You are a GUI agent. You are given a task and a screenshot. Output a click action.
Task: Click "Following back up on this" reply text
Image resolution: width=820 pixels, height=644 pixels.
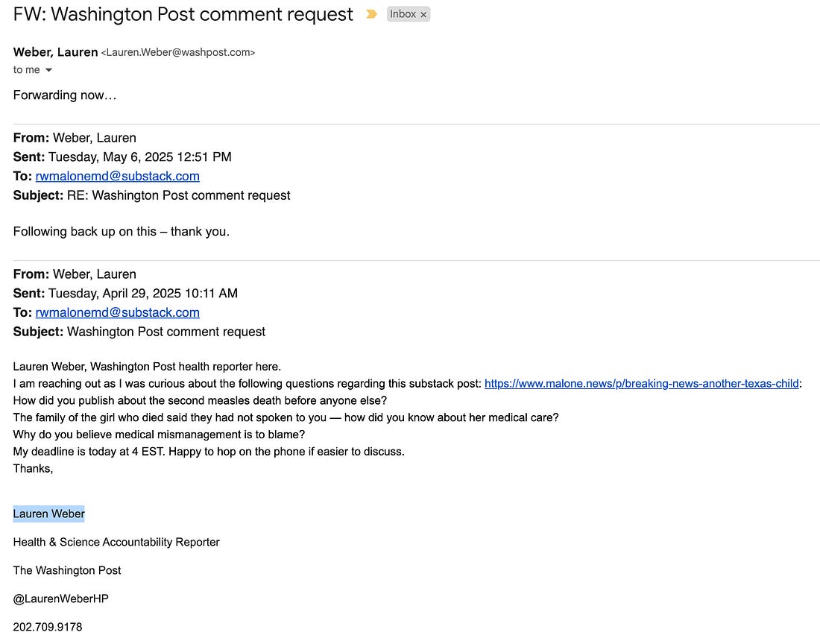point(122,231)
